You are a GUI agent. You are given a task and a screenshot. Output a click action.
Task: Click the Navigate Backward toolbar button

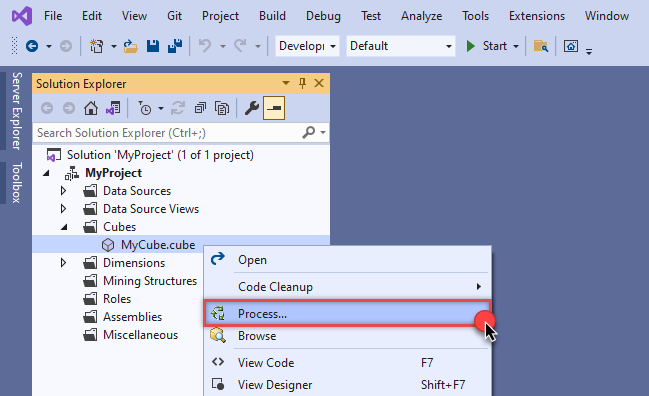32,46
